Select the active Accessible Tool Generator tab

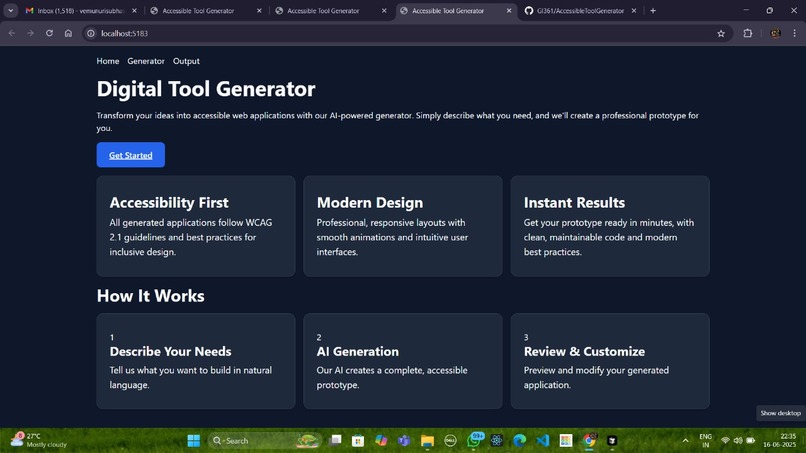point(448,10)
